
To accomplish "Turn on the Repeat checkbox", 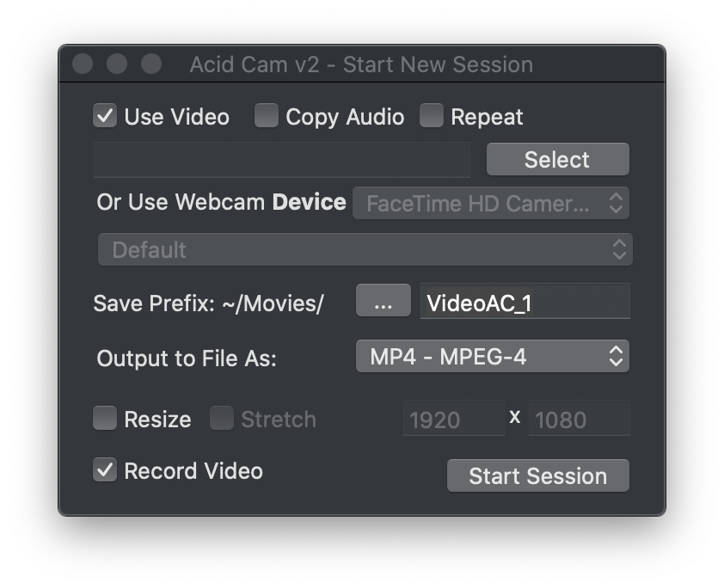I will tap(432, 116).
